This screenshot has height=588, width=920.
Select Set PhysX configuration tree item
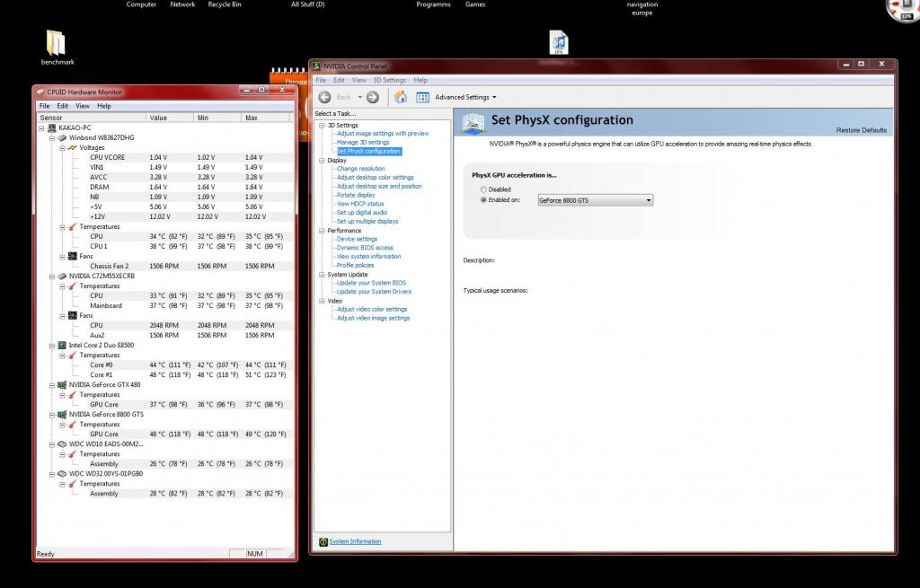368,151
